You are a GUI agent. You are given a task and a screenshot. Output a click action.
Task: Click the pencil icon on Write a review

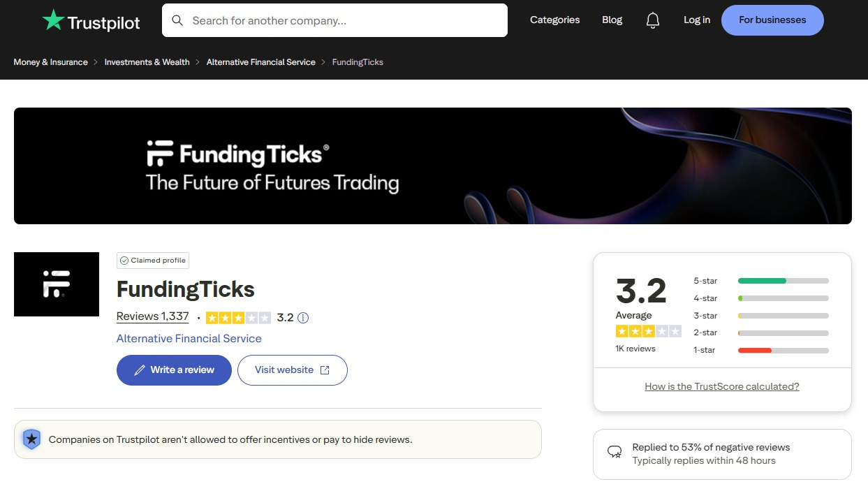(x=140, y=370)
